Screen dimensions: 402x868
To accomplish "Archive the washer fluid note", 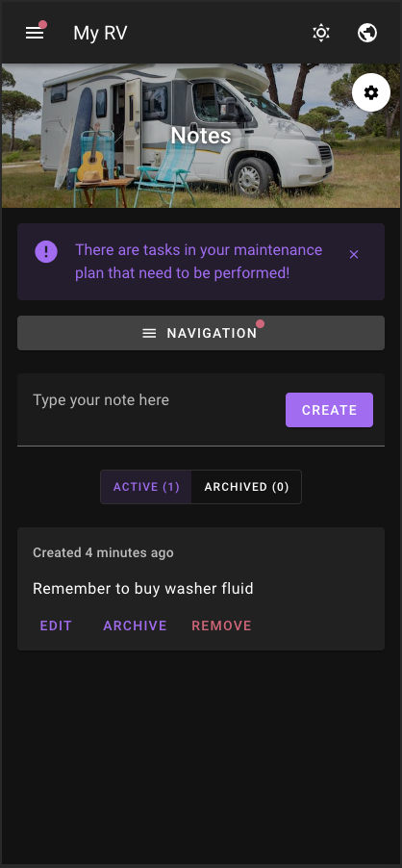I will coord(135,625).
